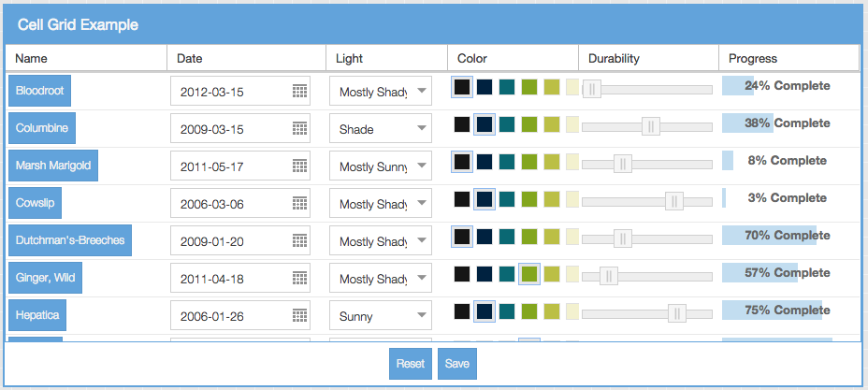The width and height of the screenshot is (868, 390).
Task: Open the calendar icon in Bloodroot's date field
Action: coord(299,92)
